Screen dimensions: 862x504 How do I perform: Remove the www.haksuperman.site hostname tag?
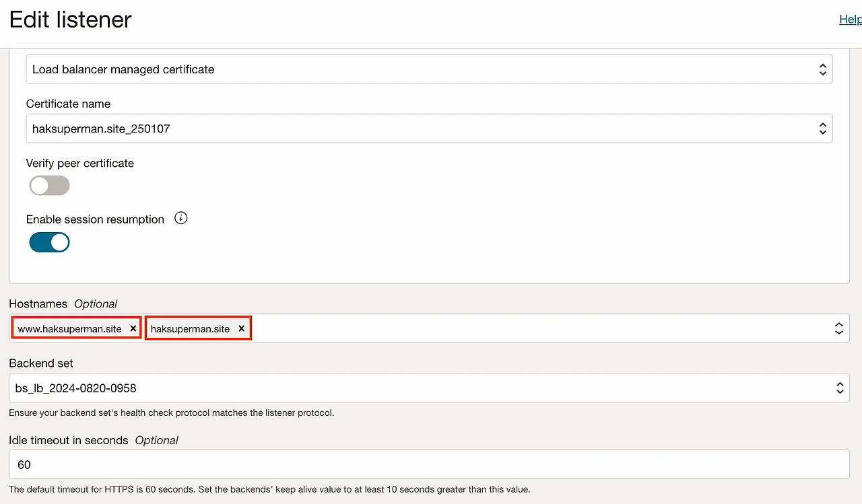pos(133,328)
